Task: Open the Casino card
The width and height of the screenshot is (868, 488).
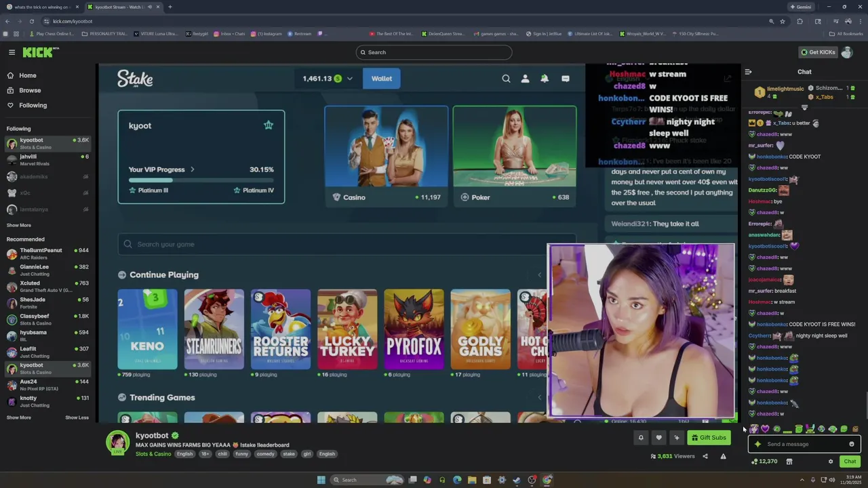Action: (386, 156)
